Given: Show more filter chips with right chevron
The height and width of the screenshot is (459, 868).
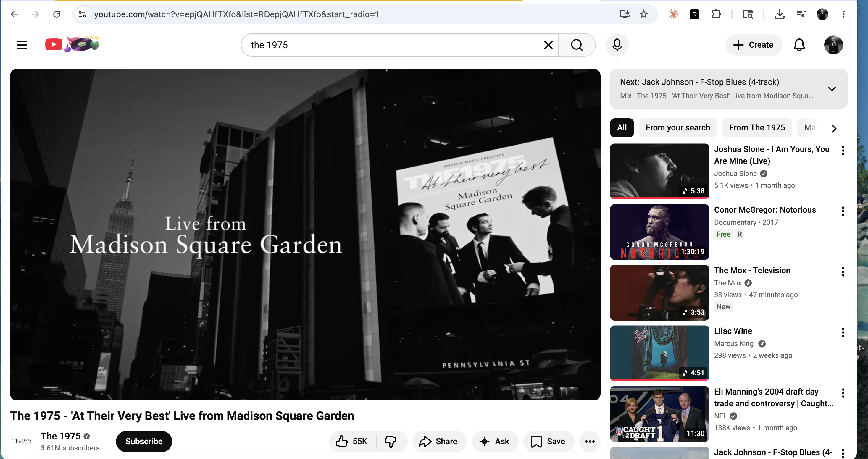Looking at the screenshot, I should (834, 128).
